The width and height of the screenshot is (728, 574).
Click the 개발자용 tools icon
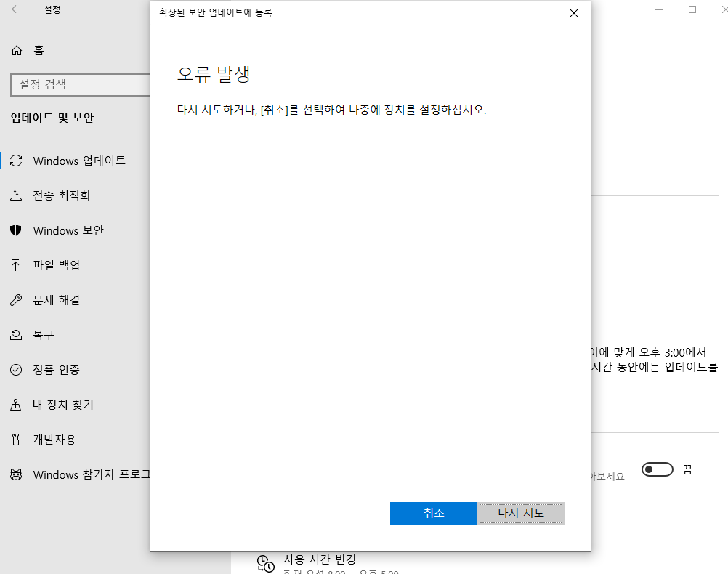(x=16, y=440)
